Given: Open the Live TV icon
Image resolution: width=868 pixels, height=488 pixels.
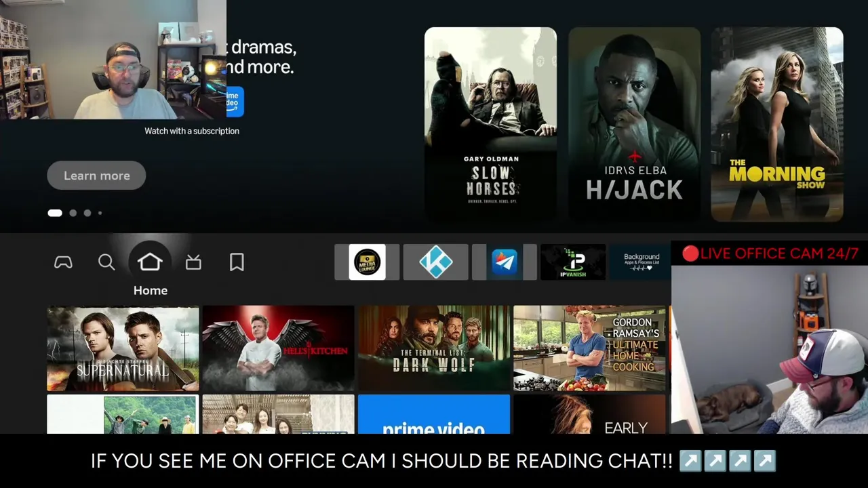Looking at the screenshot, I should (193, 262).
